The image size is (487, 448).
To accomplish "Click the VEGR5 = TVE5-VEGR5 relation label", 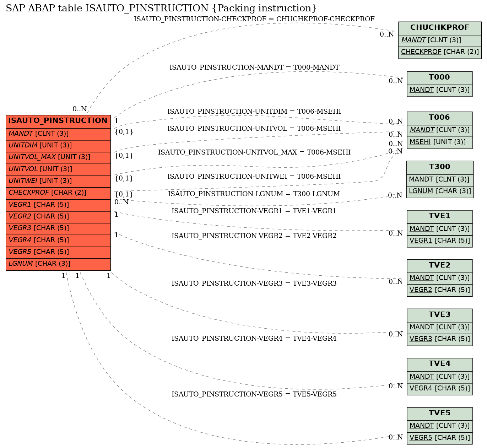I will pos(254,394).
